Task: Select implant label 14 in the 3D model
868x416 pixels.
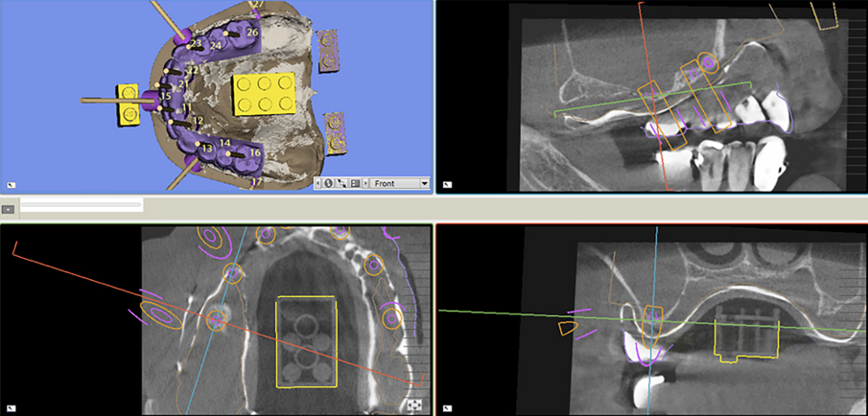Action: pyautogui.click(x=224, y=143)
